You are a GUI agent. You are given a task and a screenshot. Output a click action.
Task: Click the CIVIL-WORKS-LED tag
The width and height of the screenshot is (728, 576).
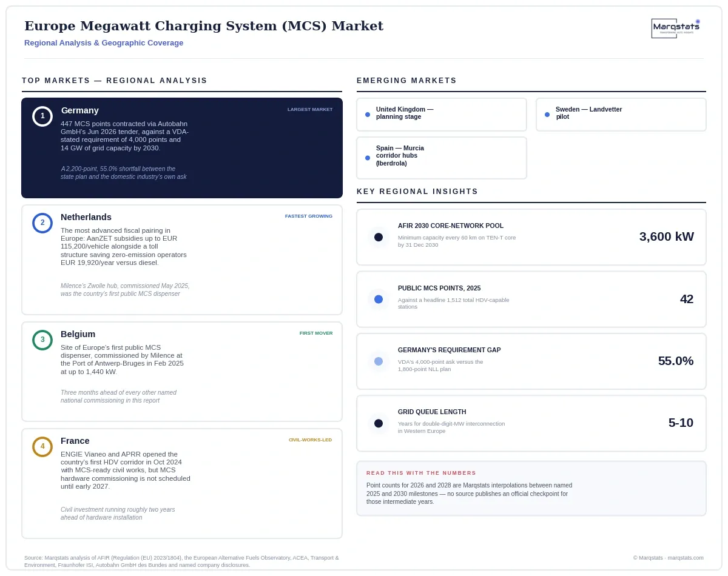[x=311, y=440]
